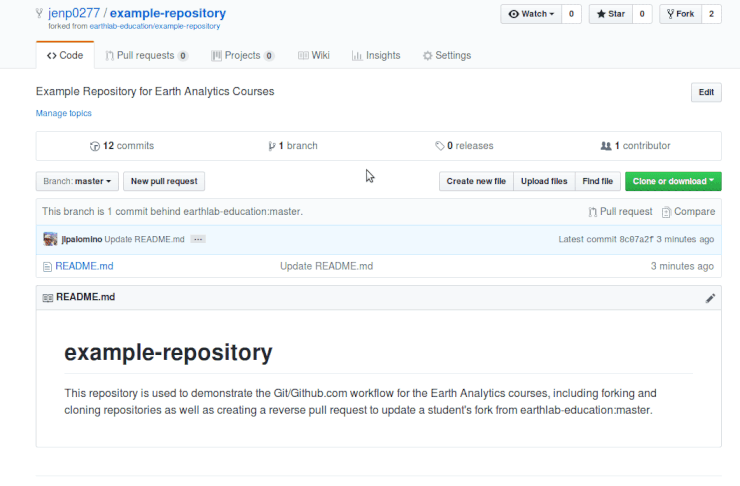
Task: Click the file icon beside README.md
Action: tap(47, 267)
